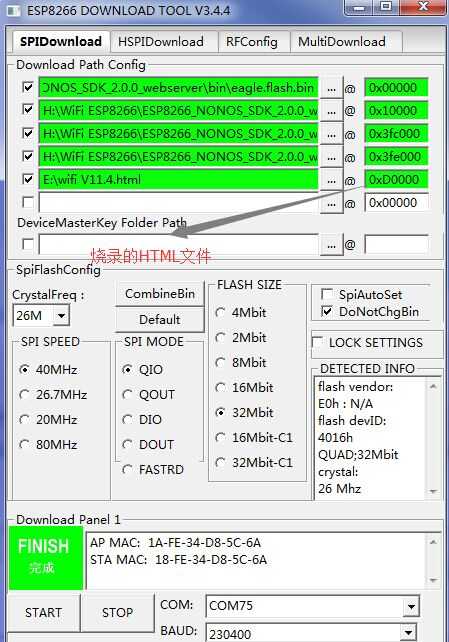This screenshot has height=642, width=449.
Task: Select DOUT SPI mode
Action: click(x=148, y=445)
